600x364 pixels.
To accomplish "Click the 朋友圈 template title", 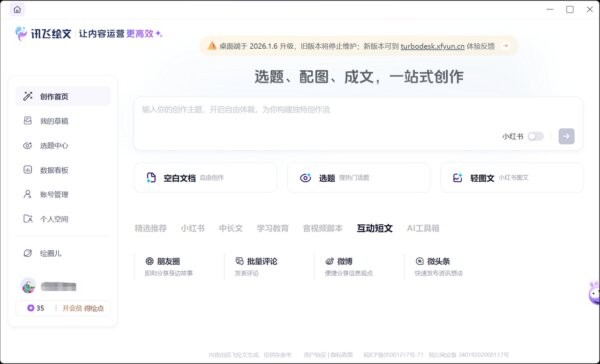I will click(x=168, y=261).
